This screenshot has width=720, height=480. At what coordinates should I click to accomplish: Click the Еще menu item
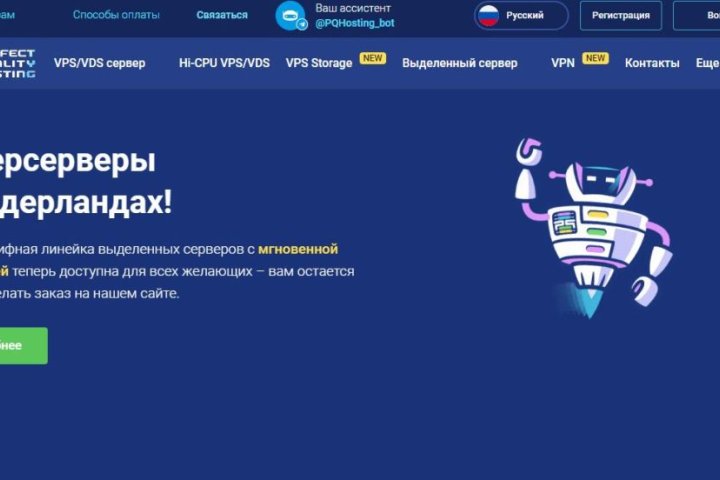708,63
